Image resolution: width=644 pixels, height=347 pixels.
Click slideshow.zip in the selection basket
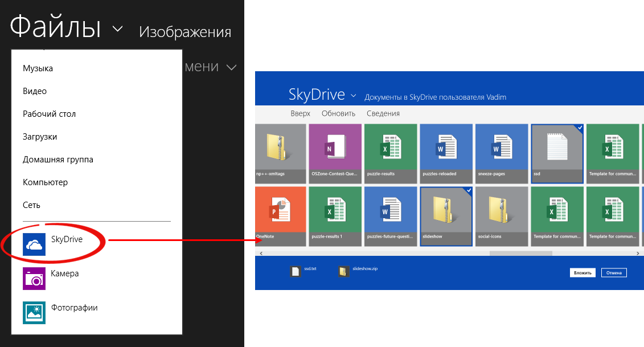click(x=358, y=271)
